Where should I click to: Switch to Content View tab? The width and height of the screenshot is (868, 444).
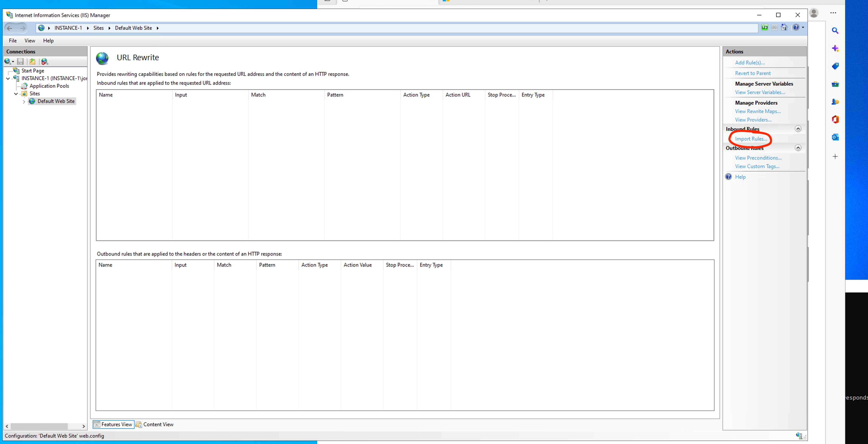point(155,425)
